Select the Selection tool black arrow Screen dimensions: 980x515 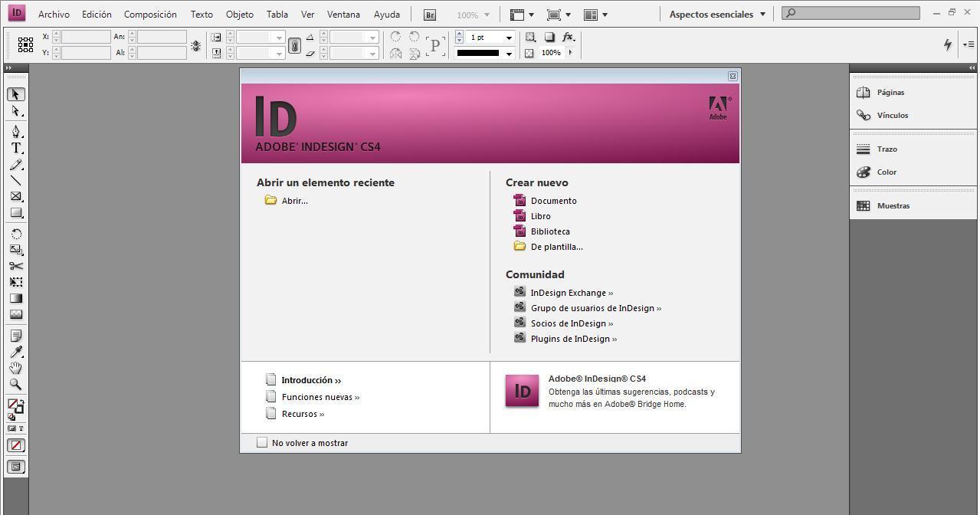pyautogui.click(x=15, y=94)
